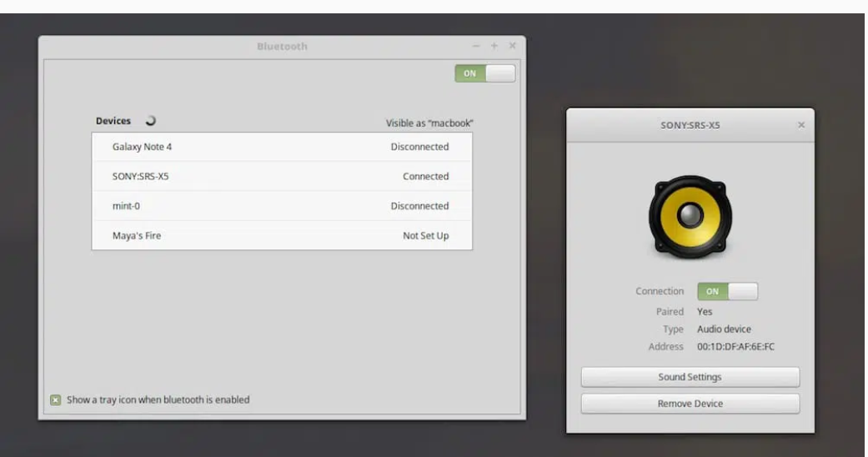Close the SONY:SRS-X5 details dialog
The height and width of the screenshot is (457, 868).
(801, 125)
